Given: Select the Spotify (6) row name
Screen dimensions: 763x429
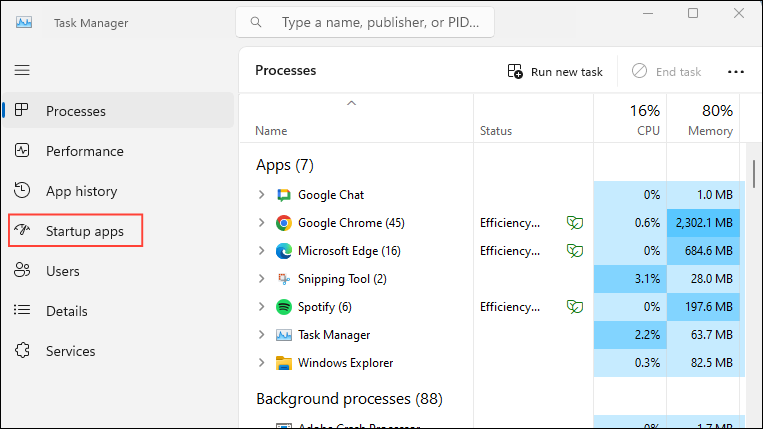Looking at the screenshot, I should [325, 307].
